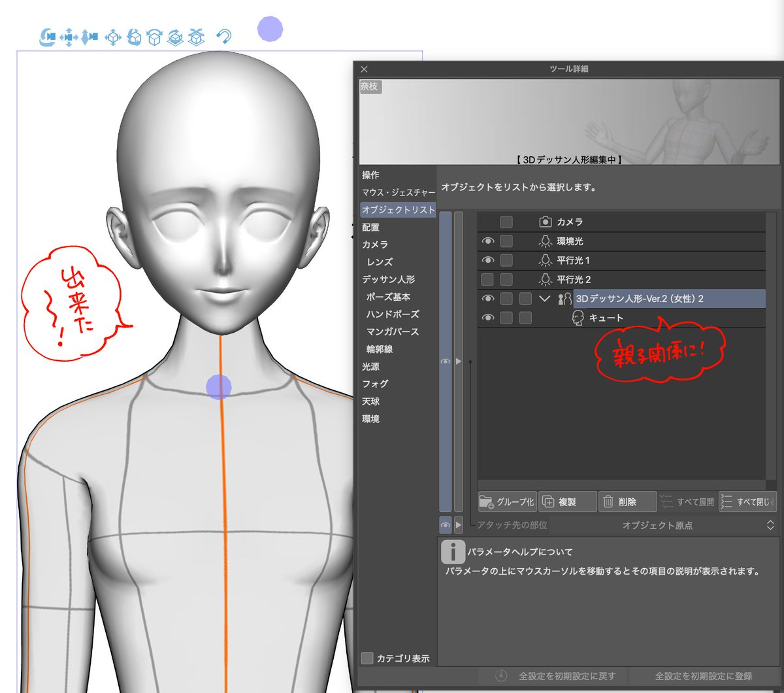The image size is (784, 693).
Task: Click the camera icon in カメラ row
Action: pos(546,222)
